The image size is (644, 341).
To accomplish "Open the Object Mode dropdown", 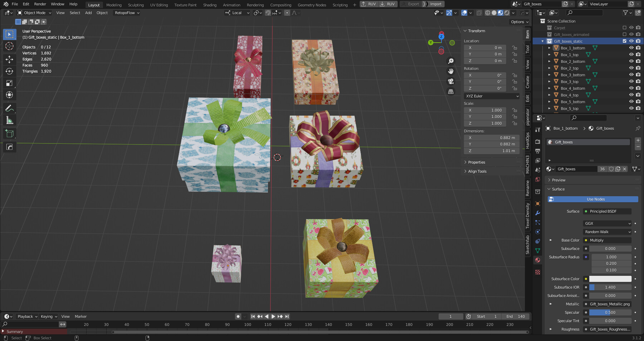I will 34,13.
